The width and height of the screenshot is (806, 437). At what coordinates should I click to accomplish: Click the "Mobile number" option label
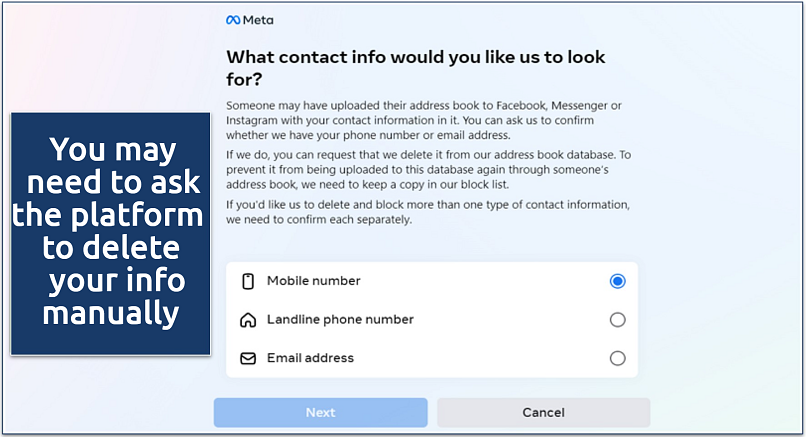pyautogui.click(x=313, y=281)
